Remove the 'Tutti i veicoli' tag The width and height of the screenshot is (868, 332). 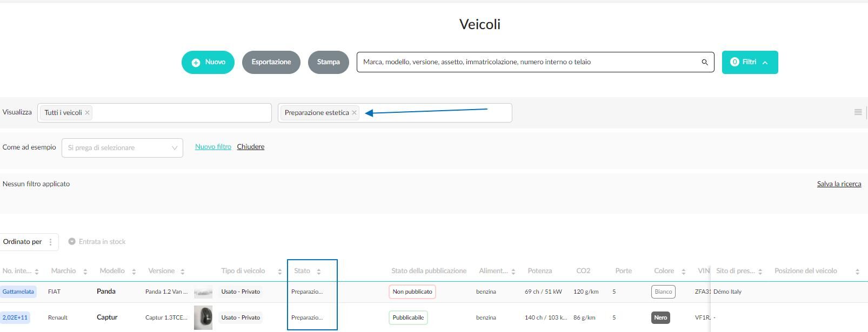87,113
